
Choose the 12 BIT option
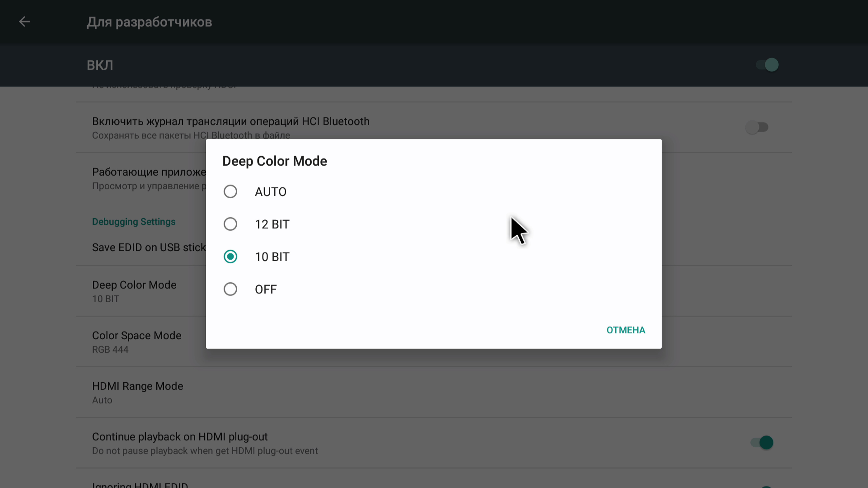click(x=230, y=224)
